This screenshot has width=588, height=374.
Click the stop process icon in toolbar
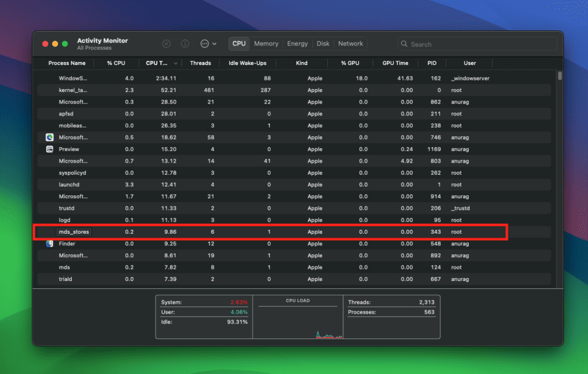166,44
